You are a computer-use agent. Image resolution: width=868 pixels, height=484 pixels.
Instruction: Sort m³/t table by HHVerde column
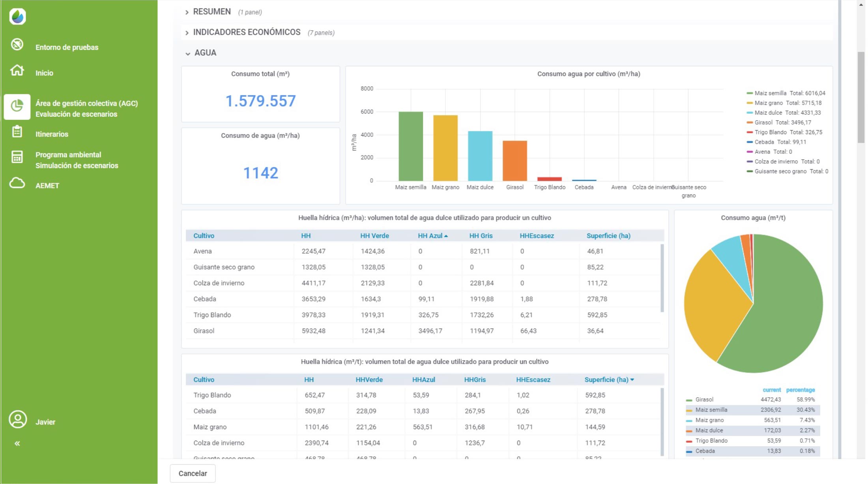pos(369,379)
